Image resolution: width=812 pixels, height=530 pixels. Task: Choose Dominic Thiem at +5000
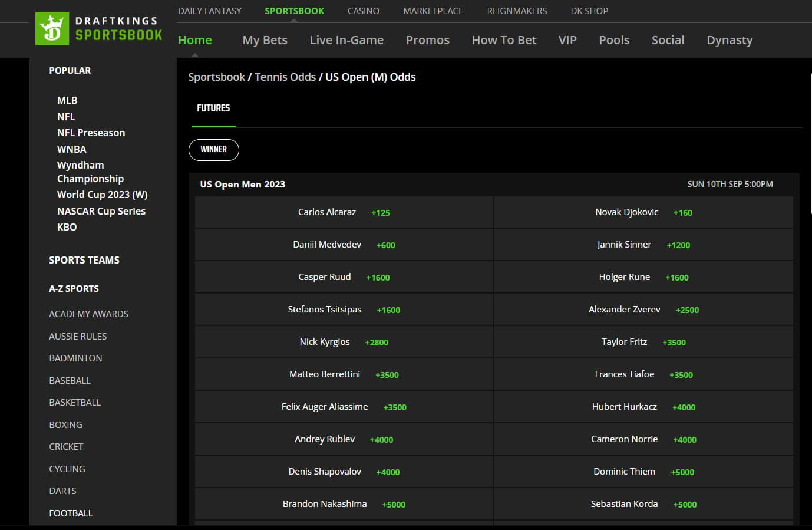(643, 472)
